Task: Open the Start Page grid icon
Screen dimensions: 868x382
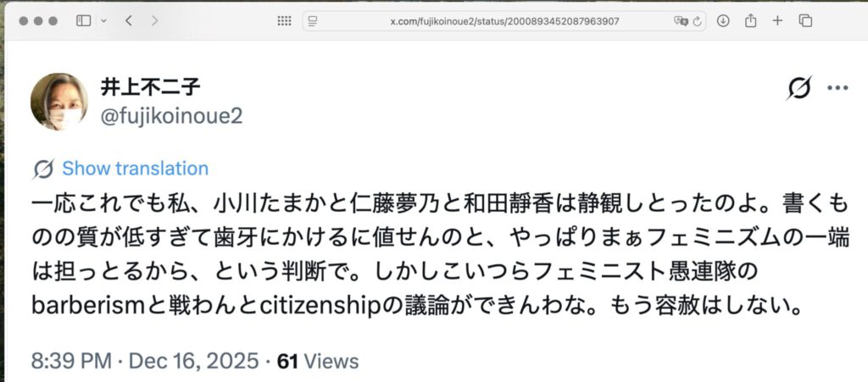Action: tap(284, 21)
